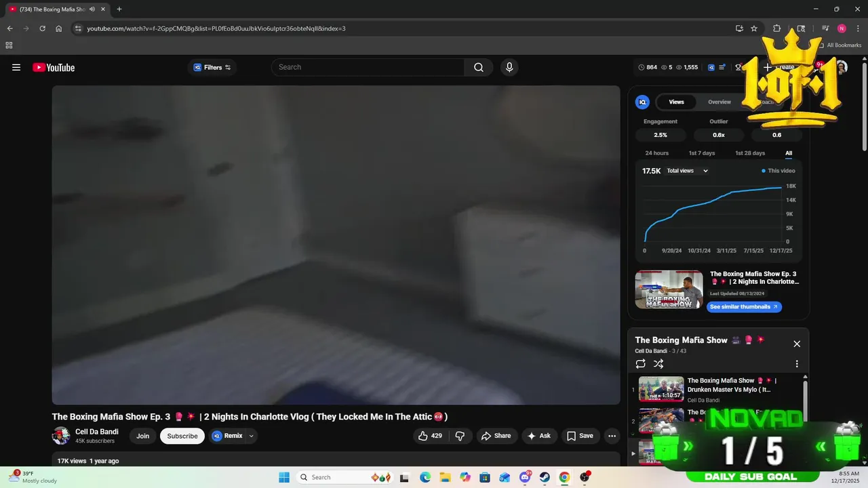868x488 pixels.
Task: Select the 1st 7 days range
Action: [702, 153]
